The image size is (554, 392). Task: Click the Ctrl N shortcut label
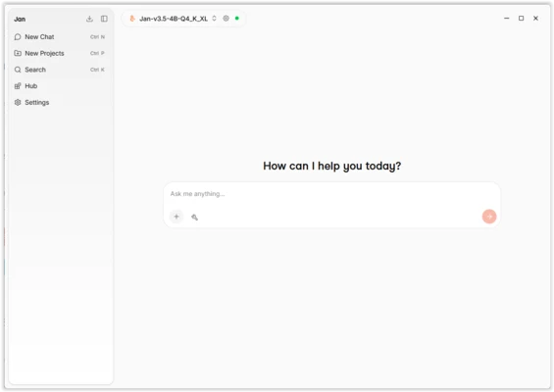97,36
